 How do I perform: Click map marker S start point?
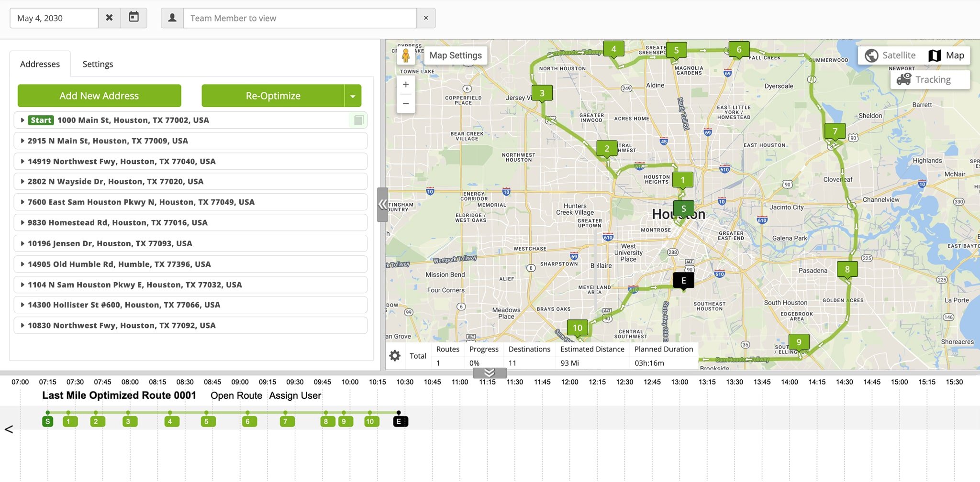(x=683, y=208)
